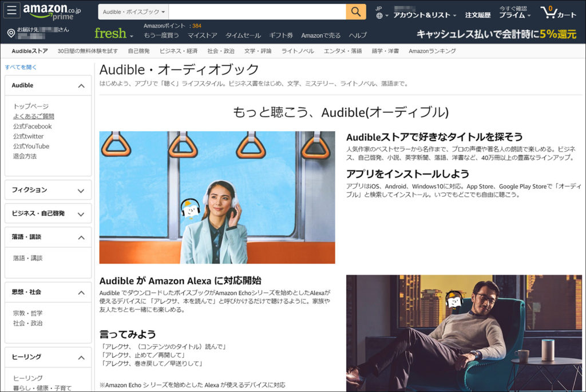Click the man in armchair Echo image
The height and width of the screenshot is (392, 586).
click(x=464, y=333)
